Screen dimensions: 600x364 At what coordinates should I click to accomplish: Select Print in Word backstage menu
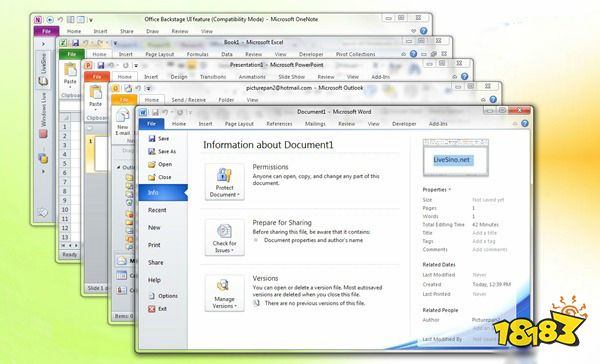tap(154, 245)
